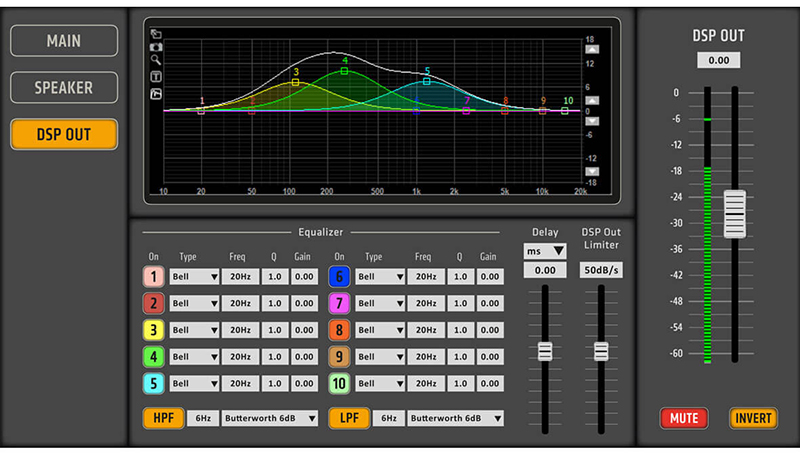800x456 pixels.
Task: Open band 5 Type dropdown
Action: 194,384
